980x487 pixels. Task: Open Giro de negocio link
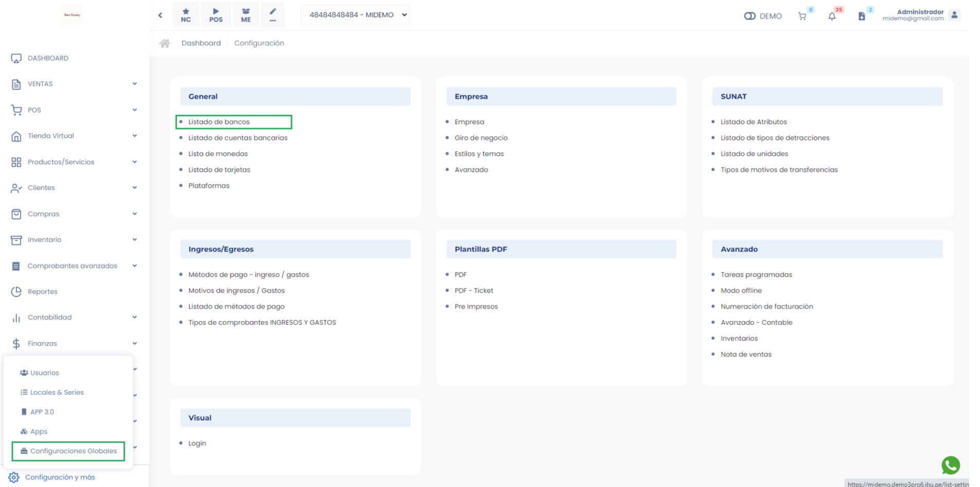pyautogui.click(x=481, y=138)
